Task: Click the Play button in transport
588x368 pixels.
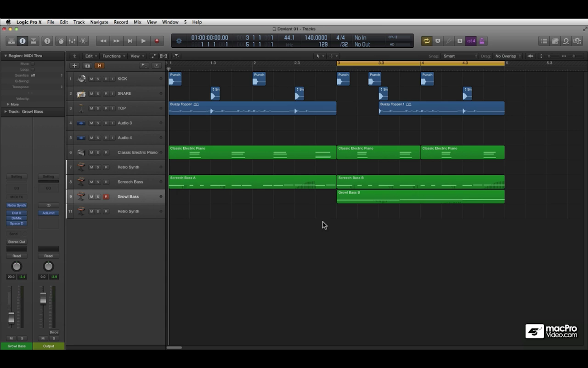Action: pyautogui.click(x=143, y=41)
